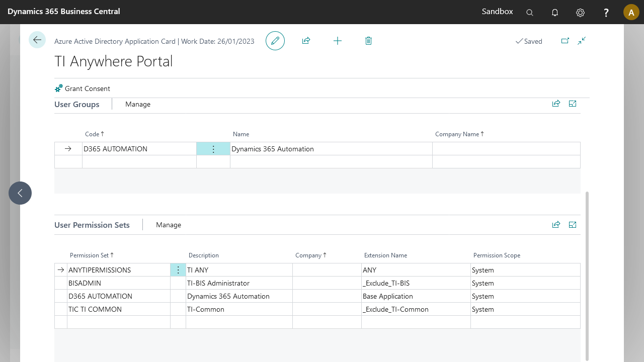Select the BISADMIN permission set cell
The width and height of the screenshot is (644, 362).
[x=118, y=283]
